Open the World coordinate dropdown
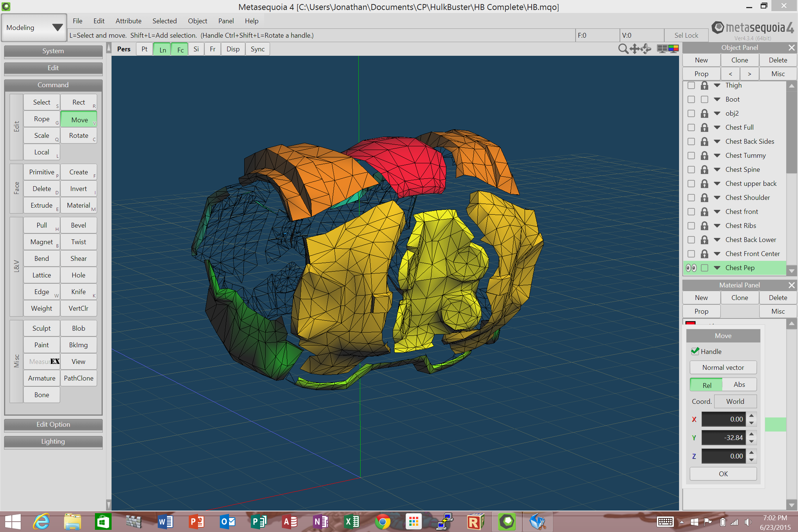Image resolution: width=798 pixels, height=532 pixels. [x=735, y=402]
